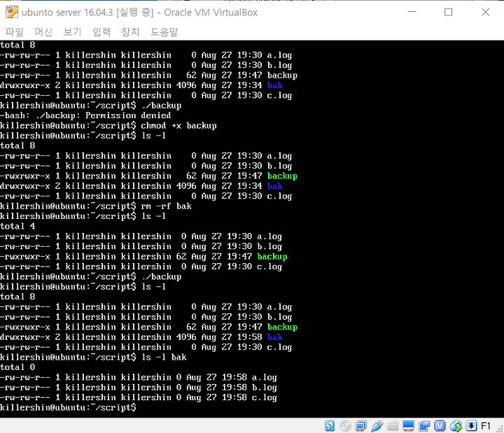The height and width of the screenshot is (433, 504).
Task: Open the shared folders status icon
Action: [x=392, y=426]
